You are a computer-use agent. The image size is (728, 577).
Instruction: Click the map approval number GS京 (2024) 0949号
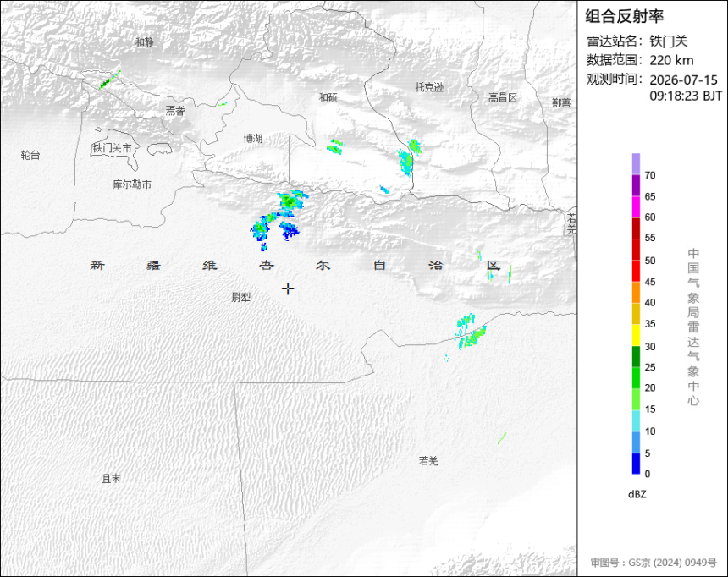(654, 563)
